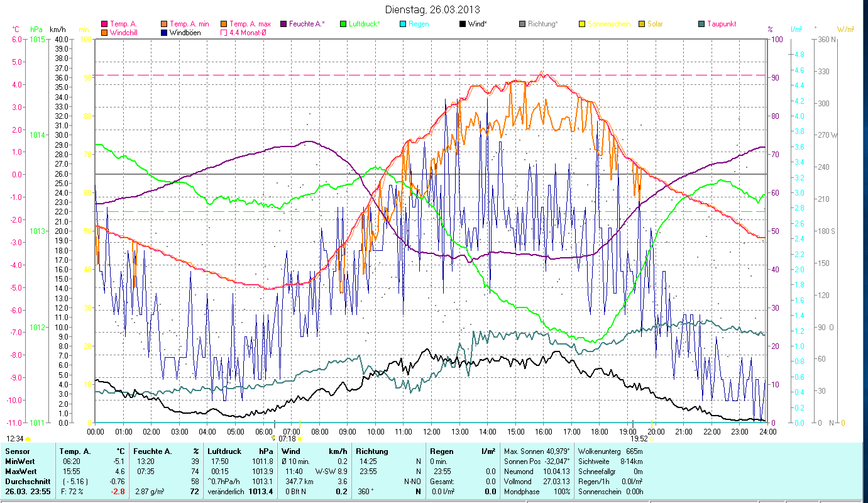Viewport: 868px width, 503px height.
Task: Click the sunrise marker at 07:18
Action: [x=287, y=438]
